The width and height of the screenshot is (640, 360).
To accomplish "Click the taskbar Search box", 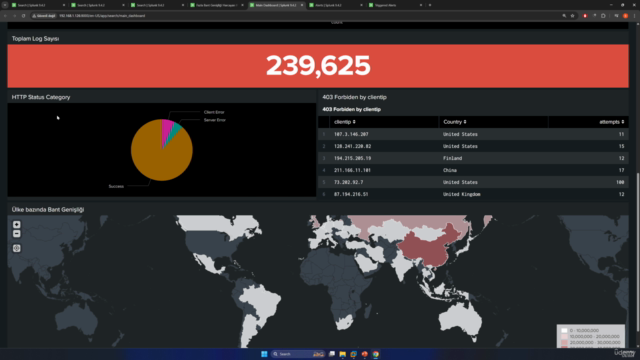I will (298, 354).
